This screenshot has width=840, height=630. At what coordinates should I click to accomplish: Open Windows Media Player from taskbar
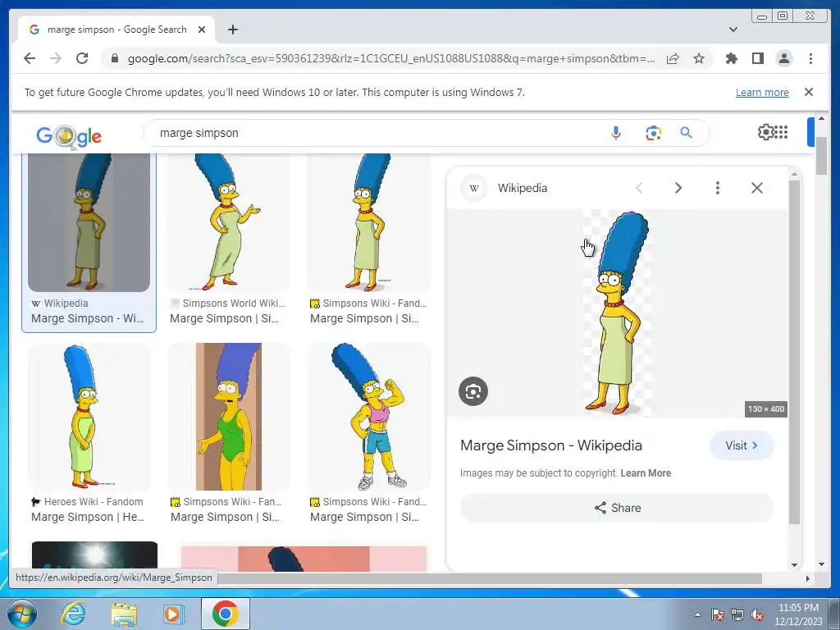173,614
